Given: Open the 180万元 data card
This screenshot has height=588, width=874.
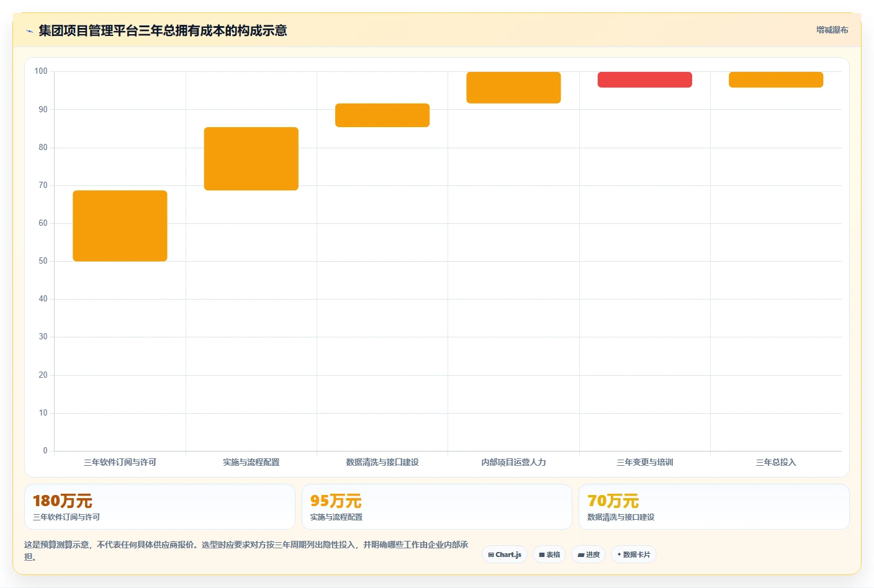Looking at the screenshot, I should [160, 507].
